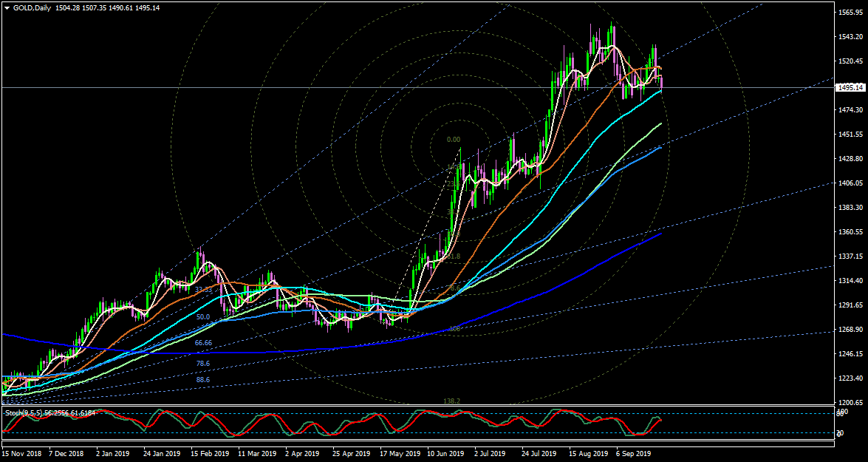Click the 1200.65 price axis label
868x462 pixels.
[851, 403]
